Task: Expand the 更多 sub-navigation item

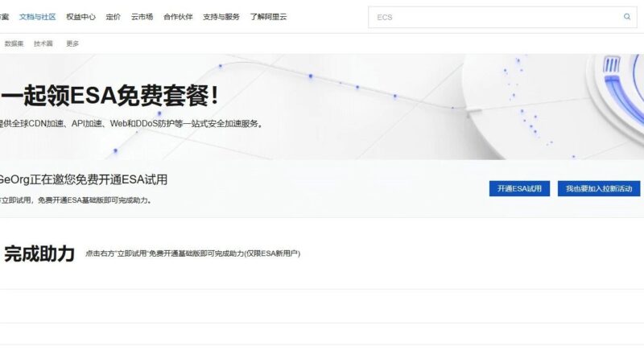Action: tap(72, 43)
